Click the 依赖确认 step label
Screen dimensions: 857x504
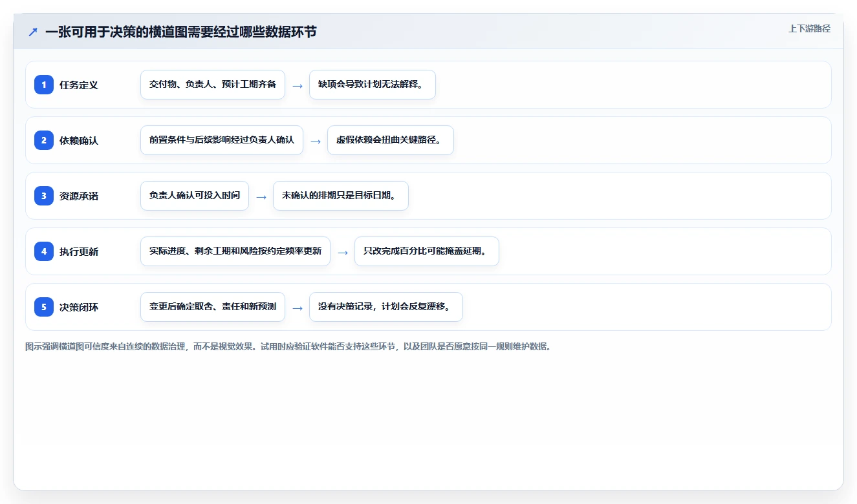click(x=79, y=140)
